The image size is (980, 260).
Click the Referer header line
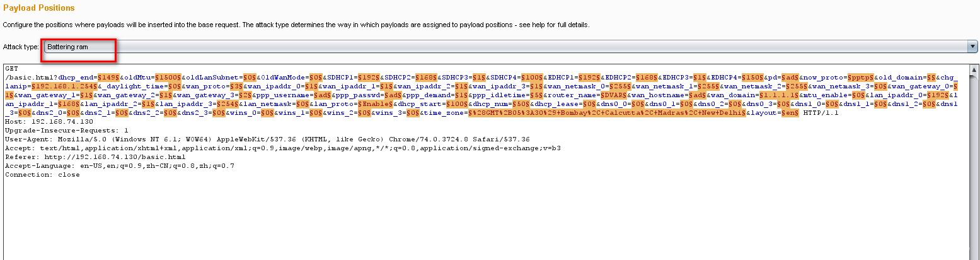tap(95, 157)
